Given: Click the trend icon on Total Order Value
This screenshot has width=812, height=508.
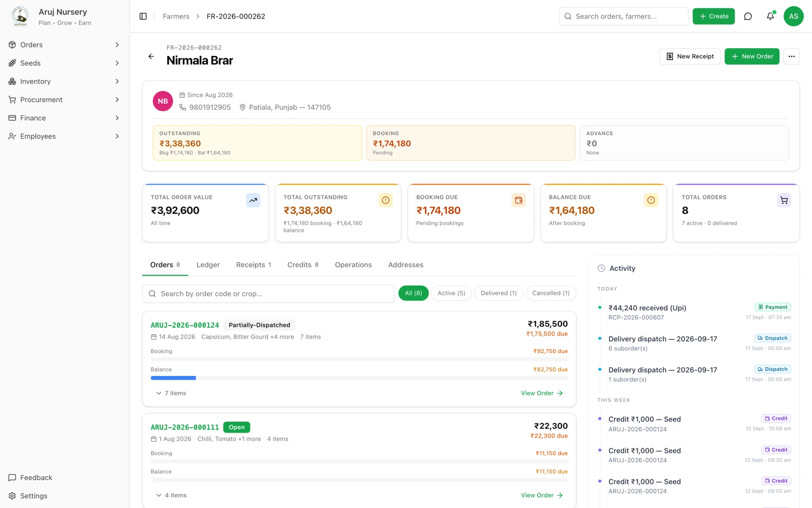Looking at the screenshot, I should pos(253,200).
